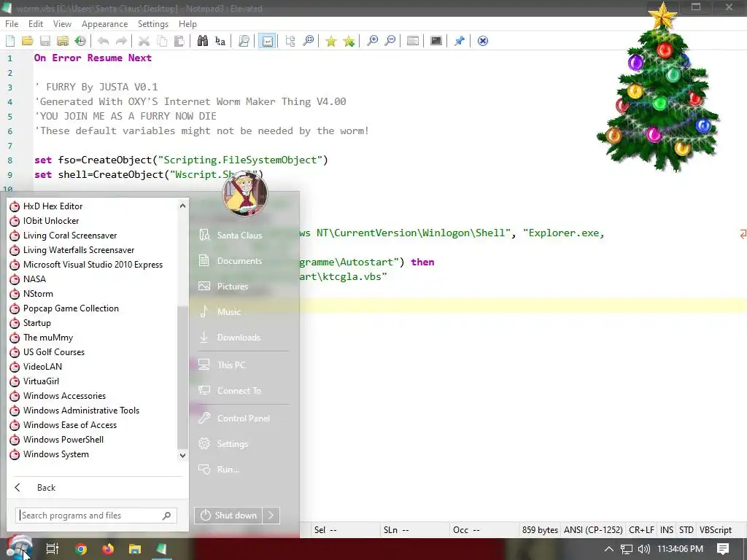
Task: Click the Copy icon
Action: click(161, 41)
